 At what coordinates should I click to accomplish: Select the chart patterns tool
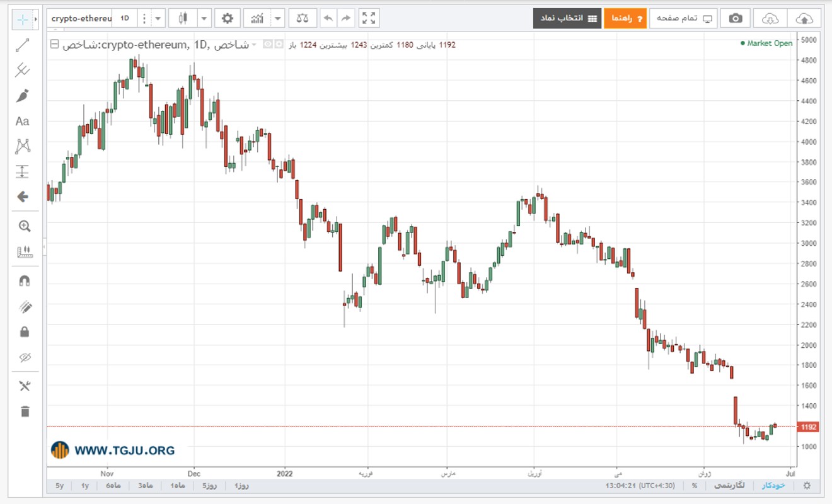[x=23, y=146]
